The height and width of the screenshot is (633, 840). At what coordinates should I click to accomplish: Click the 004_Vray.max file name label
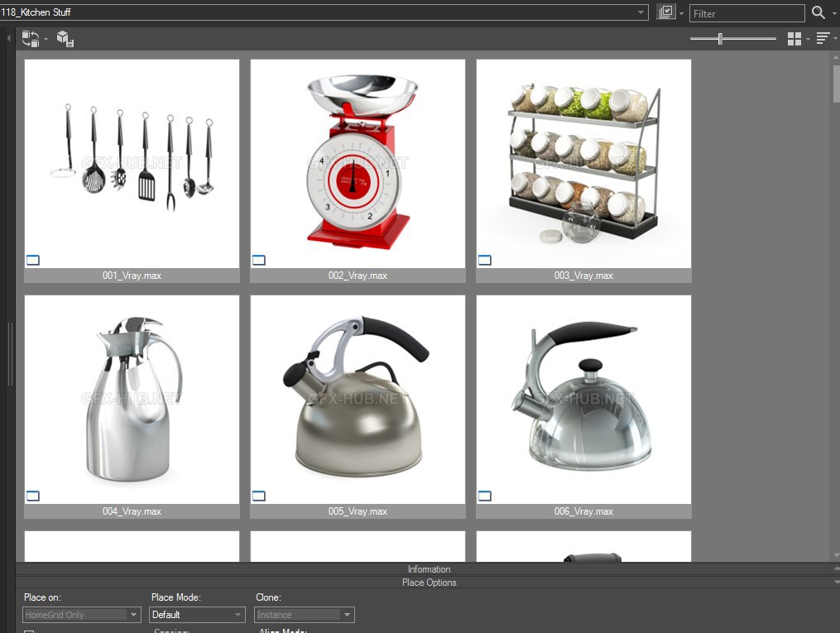[132, 511]
